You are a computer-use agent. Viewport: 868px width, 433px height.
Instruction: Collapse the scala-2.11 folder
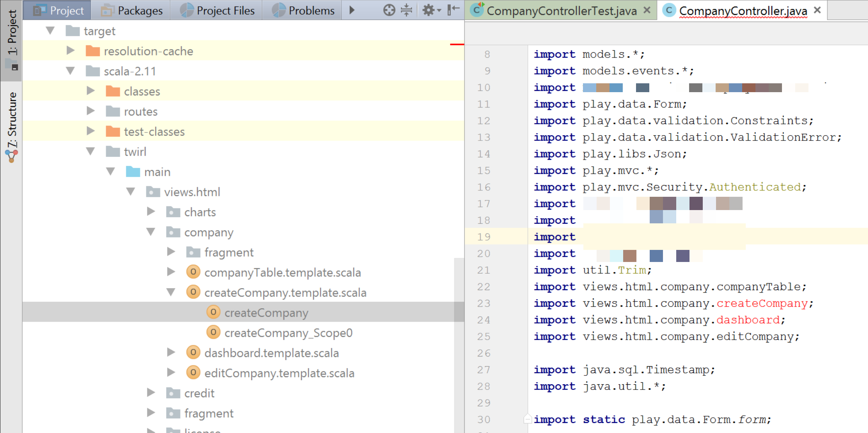70,71
